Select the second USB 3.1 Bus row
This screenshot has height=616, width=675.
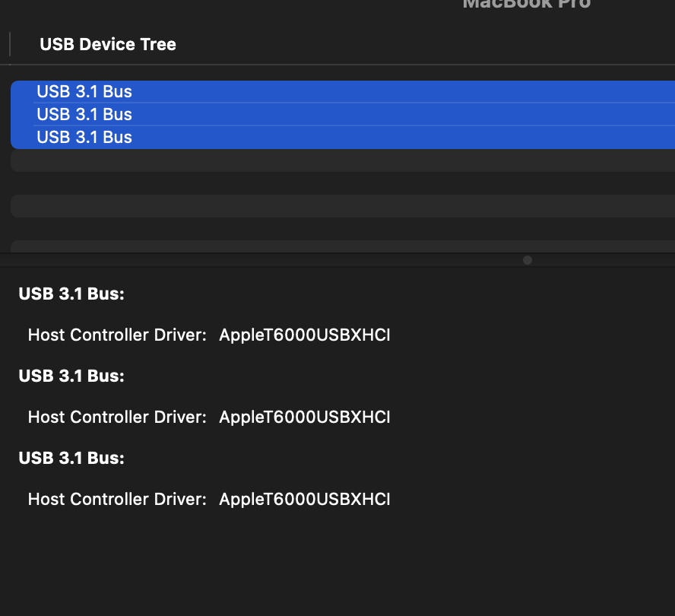[84, 115]
